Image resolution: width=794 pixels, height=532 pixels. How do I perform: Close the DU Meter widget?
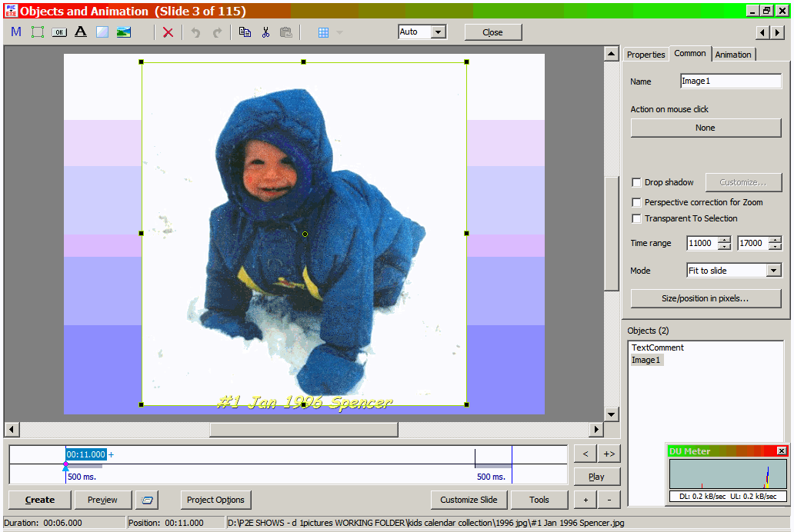tap(782, 451)
